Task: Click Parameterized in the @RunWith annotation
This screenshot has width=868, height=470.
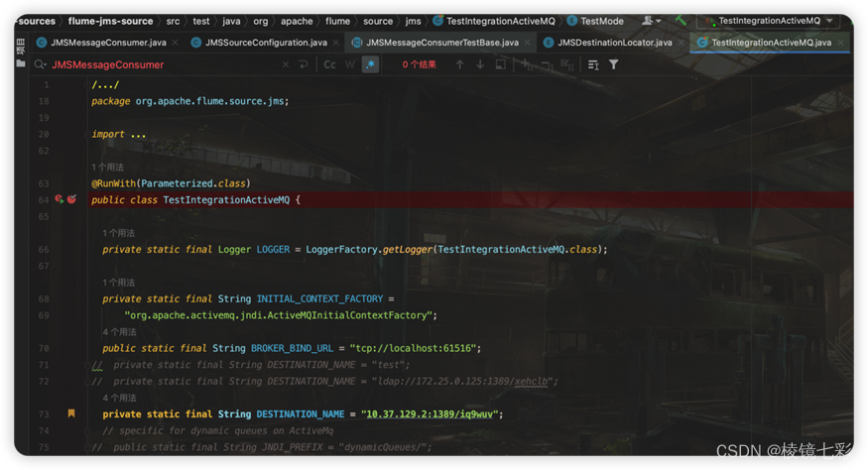Action: tap(177, 183)
